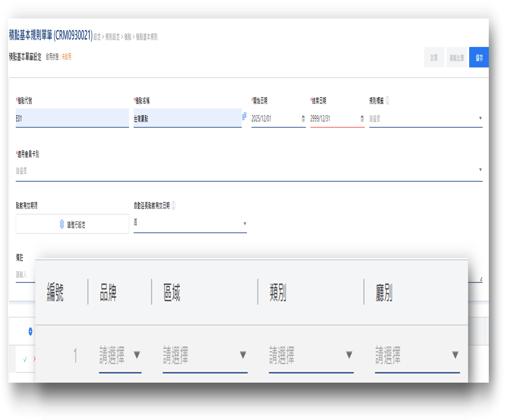Click info icon beside 自動延長點數有效日期
The width and height of the screenshot is (505, 420).
(x=174, y=205)
